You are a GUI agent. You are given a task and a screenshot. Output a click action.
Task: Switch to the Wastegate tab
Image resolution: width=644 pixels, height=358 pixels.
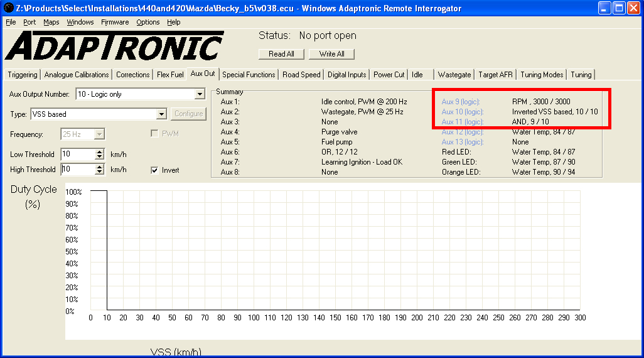[454, 75]
